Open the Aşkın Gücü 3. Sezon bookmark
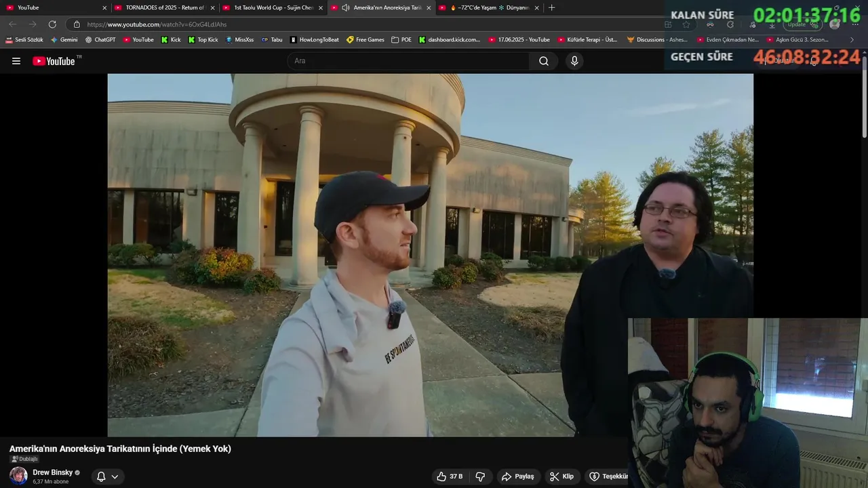Screen dimensions: 868x488 pos(797,39)
